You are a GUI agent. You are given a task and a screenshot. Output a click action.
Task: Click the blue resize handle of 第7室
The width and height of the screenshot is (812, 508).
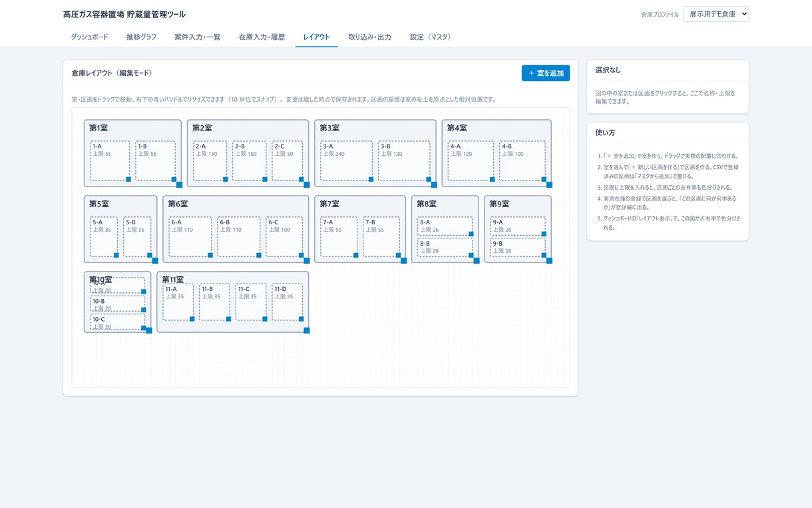point(403,260)
